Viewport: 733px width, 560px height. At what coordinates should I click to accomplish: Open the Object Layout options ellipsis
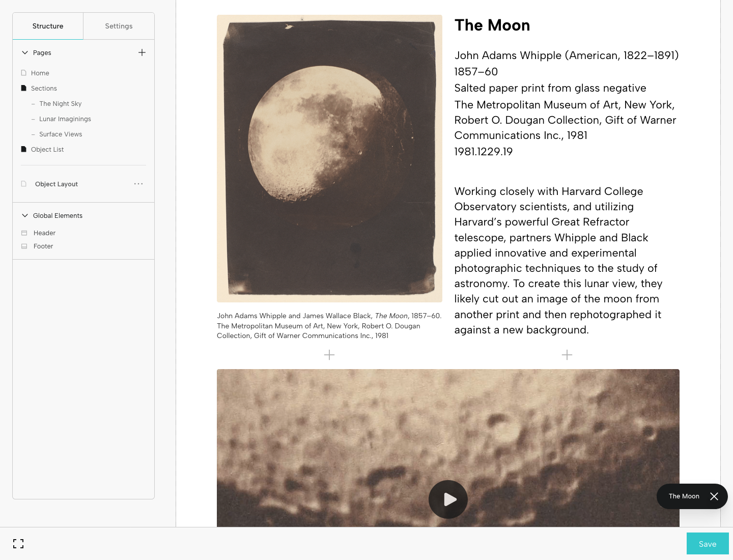138,184
